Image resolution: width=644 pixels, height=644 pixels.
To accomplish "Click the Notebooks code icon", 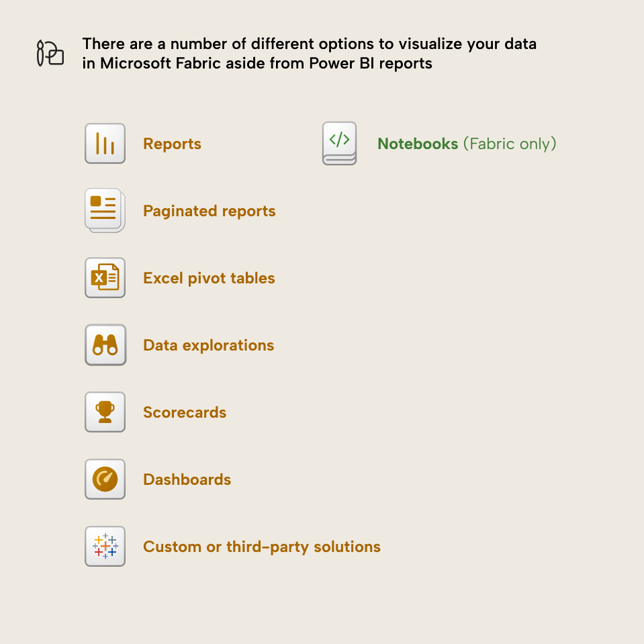I will pos(339,143).
